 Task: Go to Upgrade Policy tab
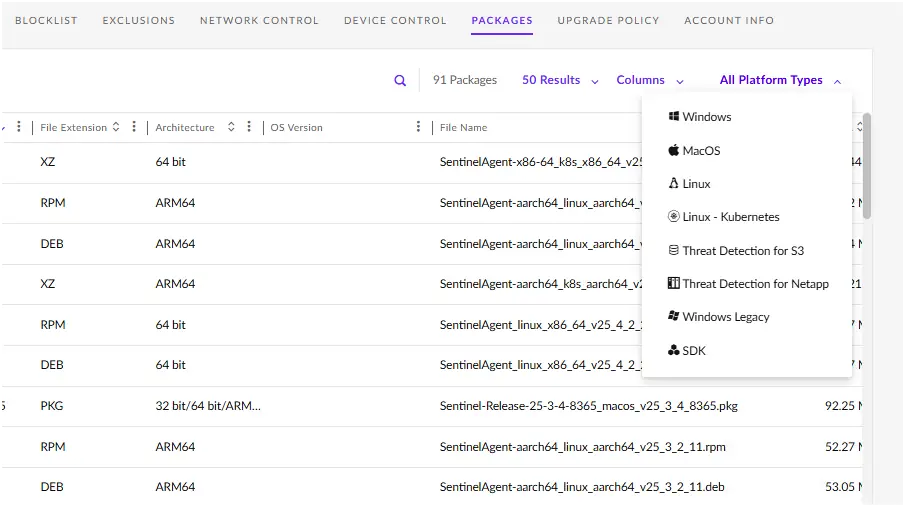tap(608, 20)
